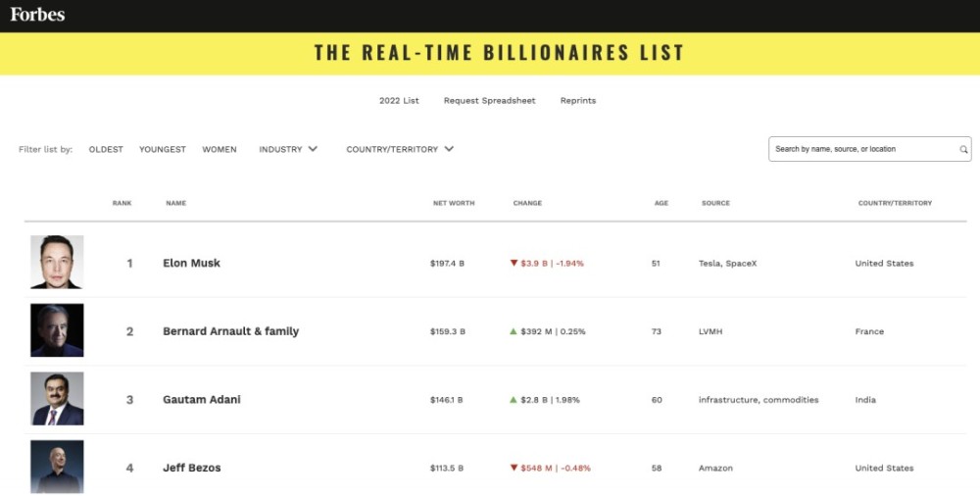Sort by the Rank column header

122,203
